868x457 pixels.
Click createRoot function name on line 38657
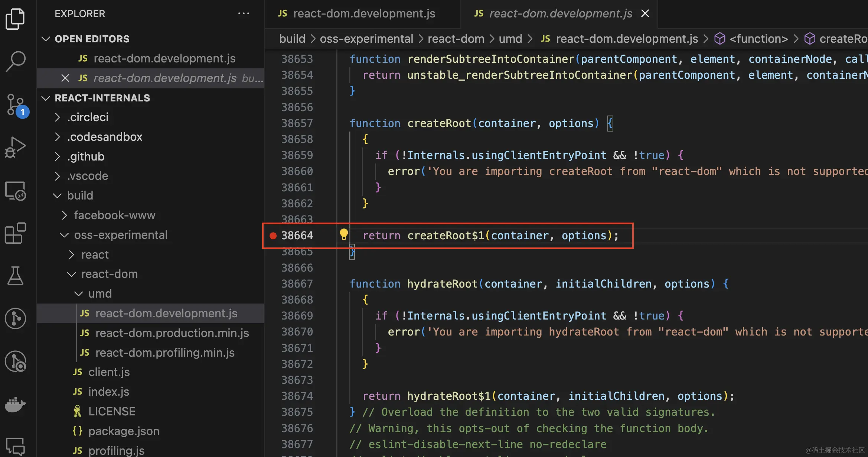pyautogui.click(x=439, y=123)
